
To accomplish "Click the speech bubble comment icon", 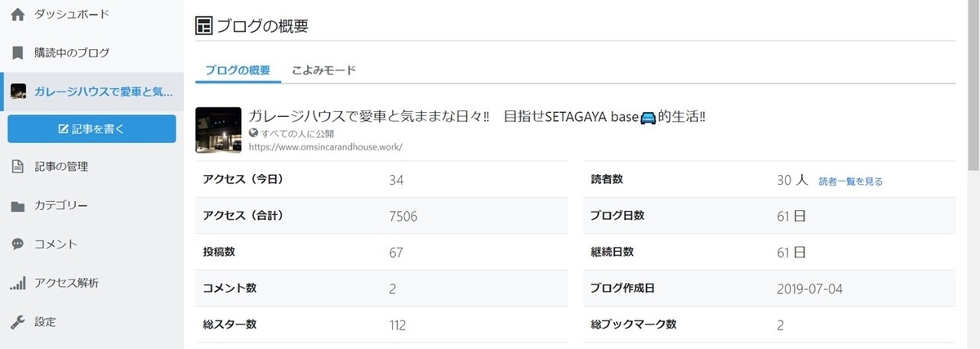I will (x=18, y=244).
